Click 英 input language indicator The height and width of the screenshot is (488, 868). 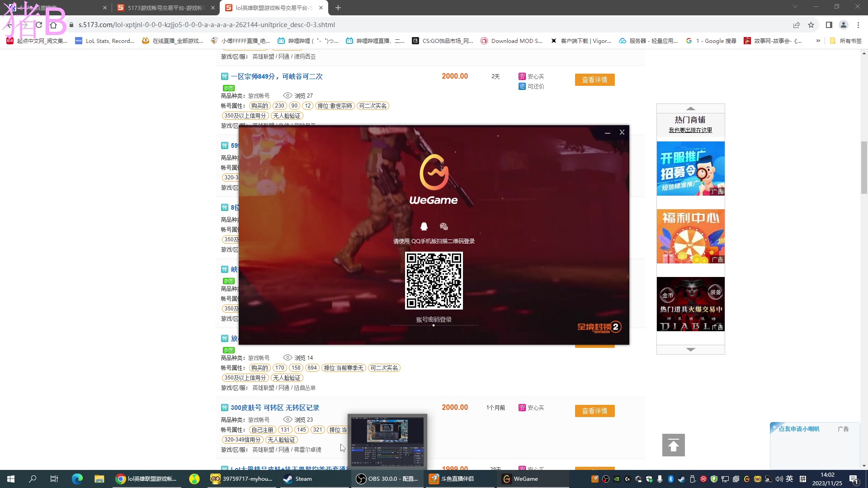pos(789,479)
